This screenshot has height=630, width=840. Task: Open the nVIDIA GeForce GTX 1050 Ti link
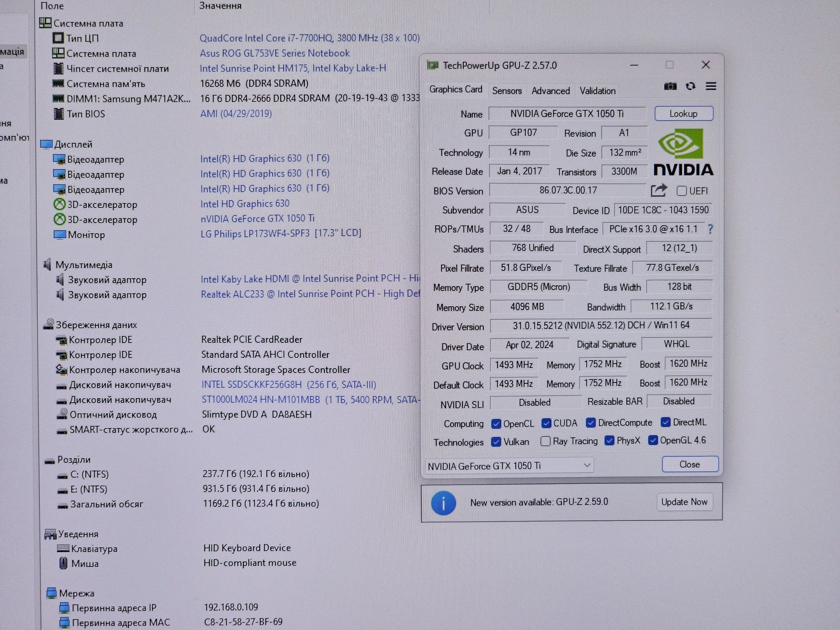point(257,218)
